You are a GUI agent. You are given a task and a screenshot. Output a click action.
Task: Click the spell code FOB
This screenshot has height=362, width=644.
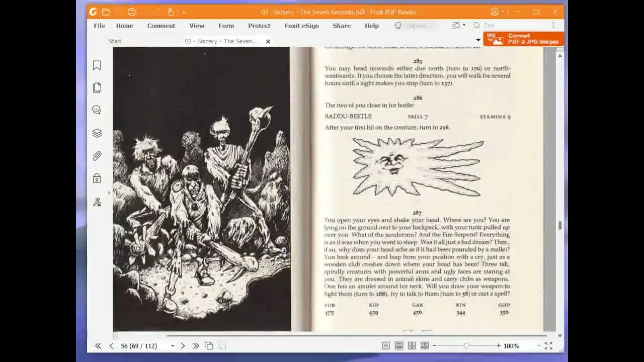tap(330, 305)
